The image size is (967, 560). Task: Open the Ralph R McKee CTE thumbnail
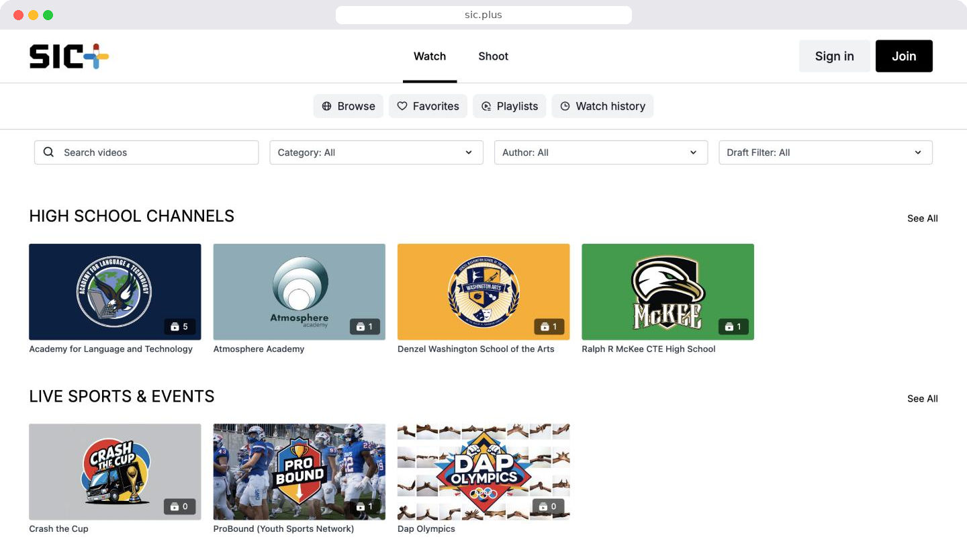coord(668,292)
